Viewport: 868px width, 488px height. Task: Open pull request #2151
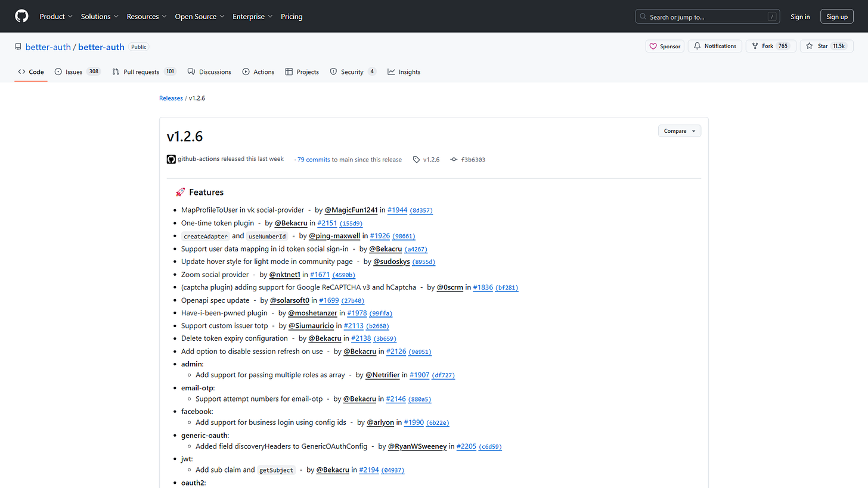pyautogui.click(x=327, y=223)
